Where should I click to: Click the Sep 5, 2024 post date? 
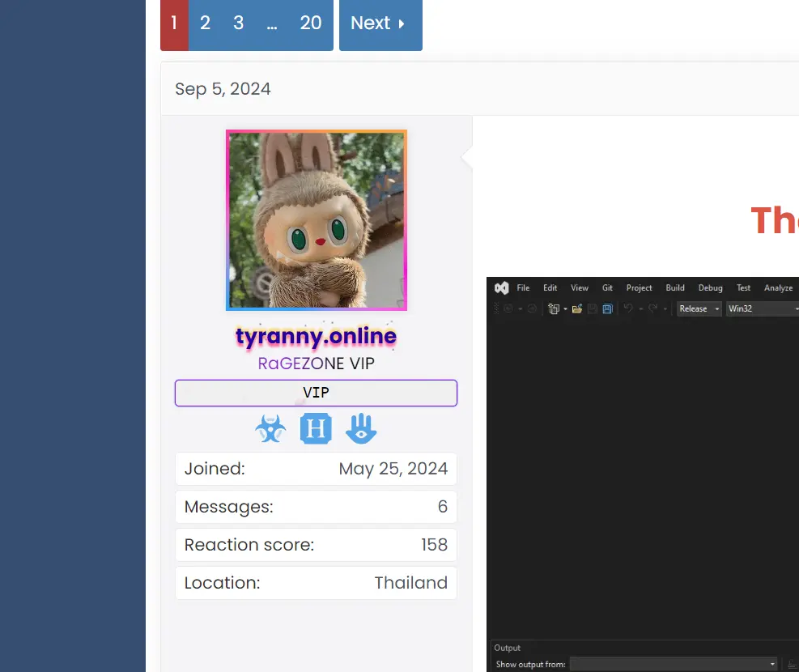[x=223, y=89]
